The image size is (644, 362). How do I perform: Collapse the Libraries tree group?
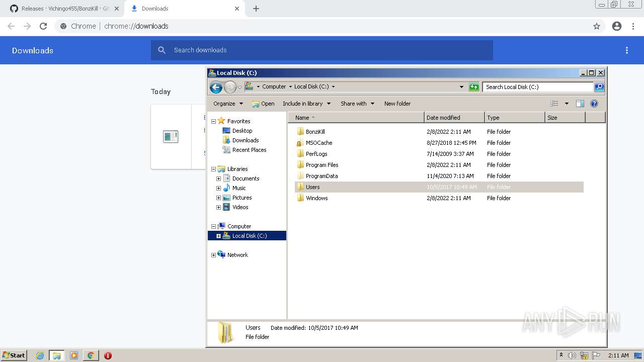click(213, 169)
